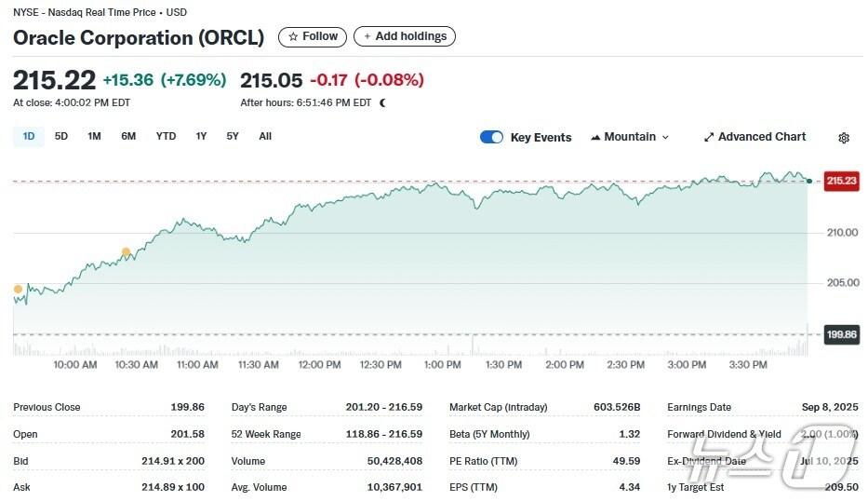
Task: Click the moon after-hours icon
Action: (382, 102)
